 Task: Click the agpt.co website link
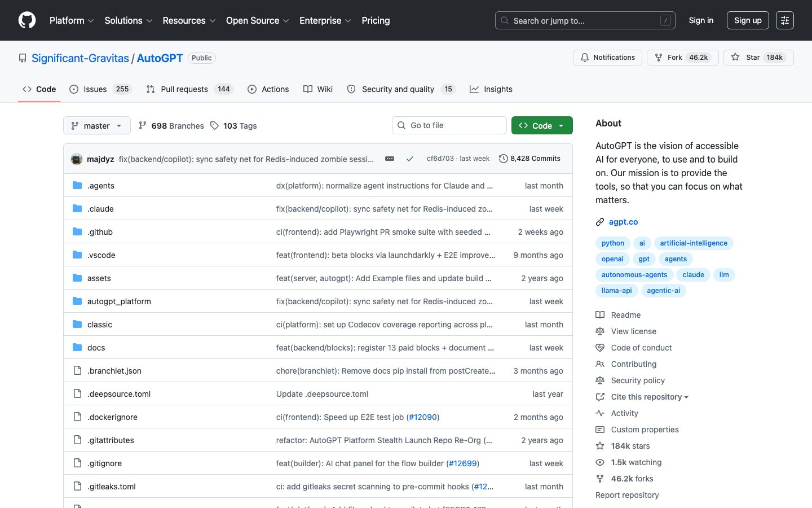(x=623, y=222)
